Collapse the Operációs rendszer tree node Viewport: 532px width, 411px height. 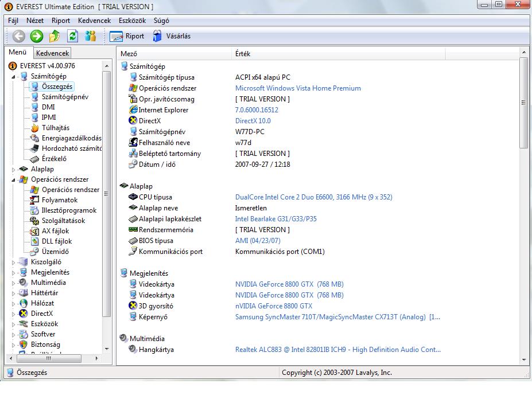click(14, 179)
